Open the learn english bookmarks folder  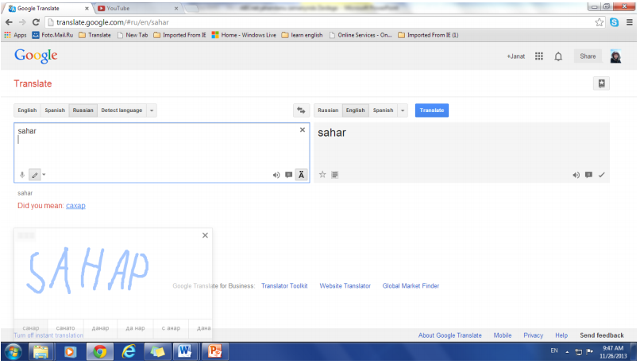pos(302,35)
